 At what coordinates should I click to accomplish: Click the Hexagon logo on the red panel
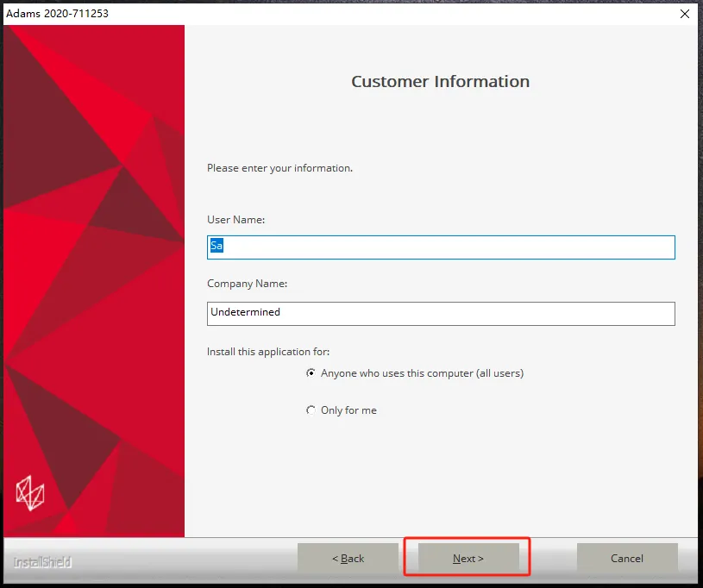(x=30, y=493)
